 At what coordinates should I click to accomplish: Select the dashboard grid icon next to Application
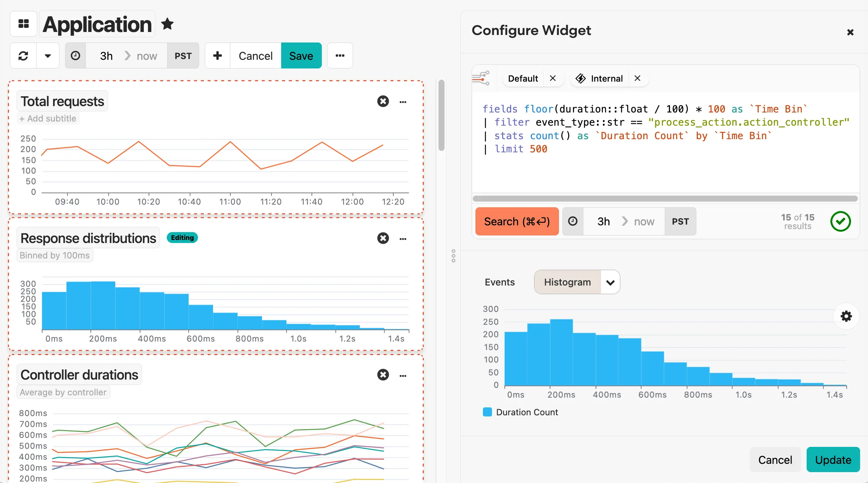click(23, 24)
